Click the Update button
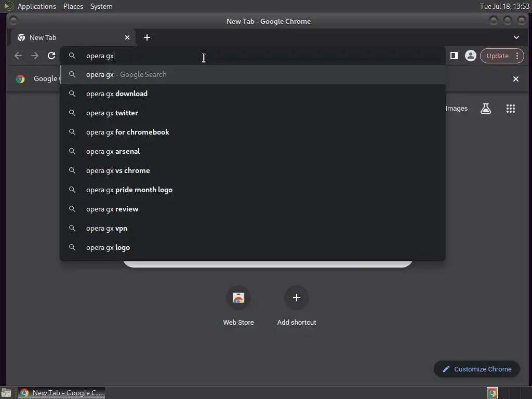This screenshot has height=399, width=532. click(x=497, y=56)
